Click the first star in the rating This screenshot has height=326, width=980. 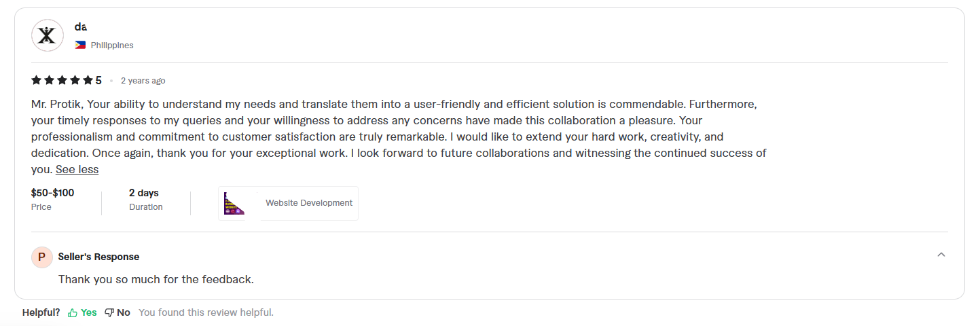click(x=36, y=80)
